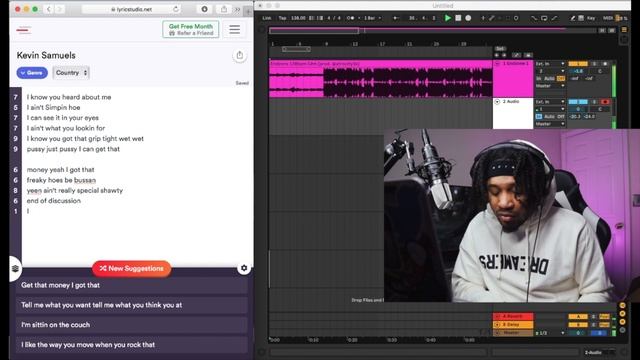
Task: Click Safari share toolbar icon
Action: pos(224,9)
